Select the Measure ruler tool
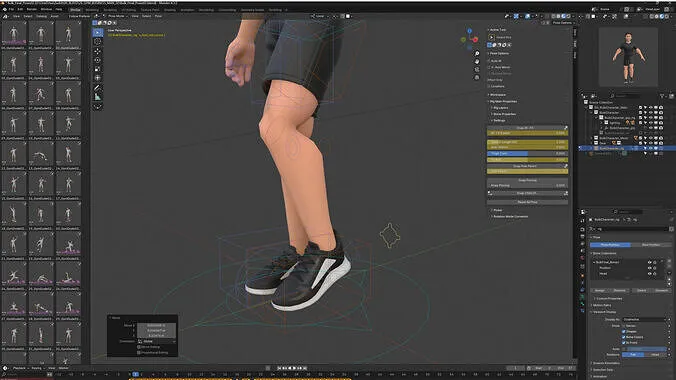The width and height of the screenshot is (676, 380). (x=98, y=97)
